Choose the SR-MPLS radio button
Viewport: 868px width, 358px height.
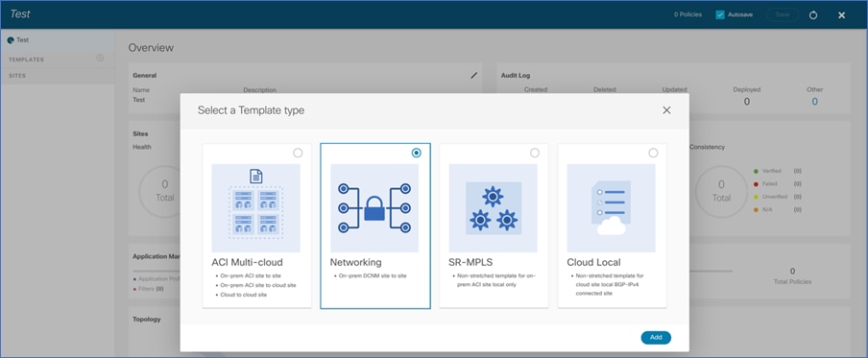tap(535, 153)
